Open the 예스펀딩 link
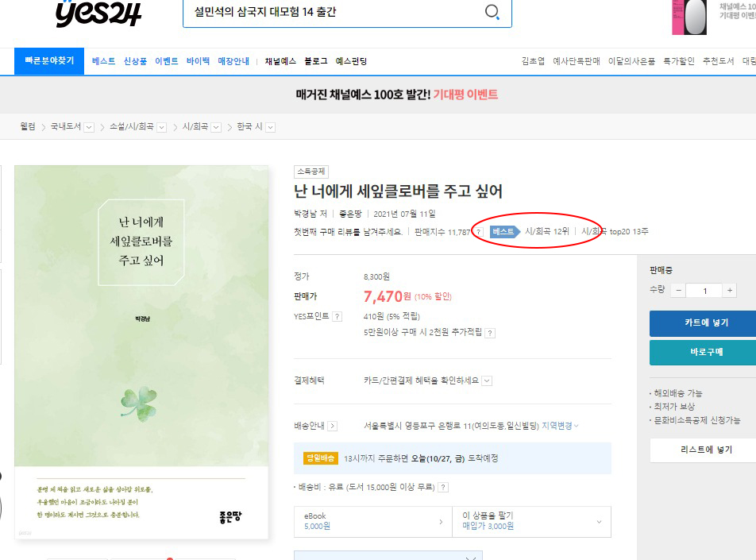The height and width of the screenshot is (560, 756). pos(352,61)
